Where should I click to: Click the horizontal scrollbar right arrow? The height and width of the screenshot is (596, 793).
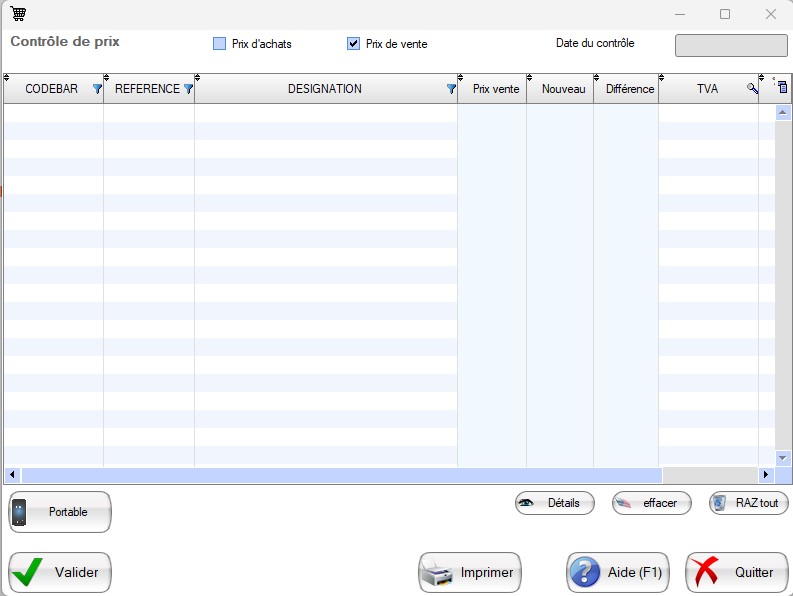pos(767,475)
